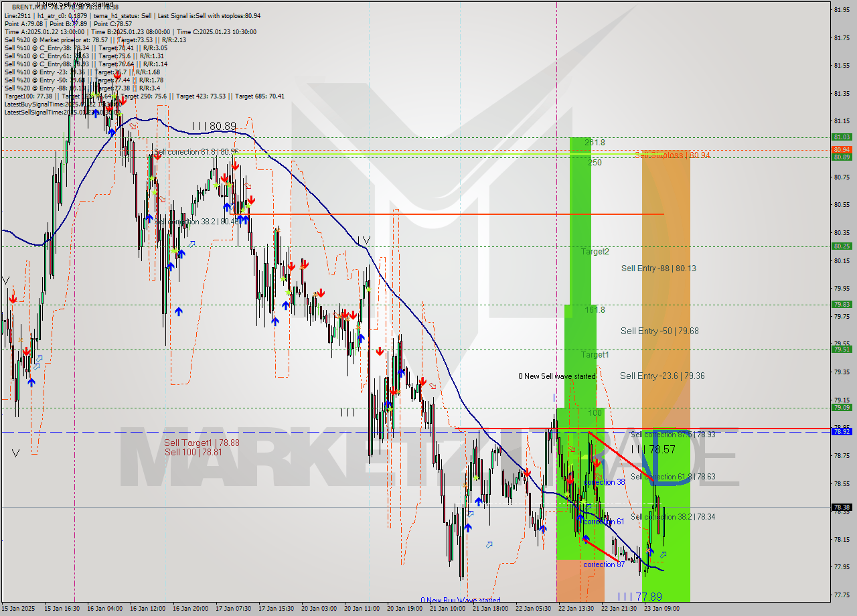Click 'Sell Entry -50 | 79.68' label
Viewport: 857px width, 616px height.
tap(659, 331)
